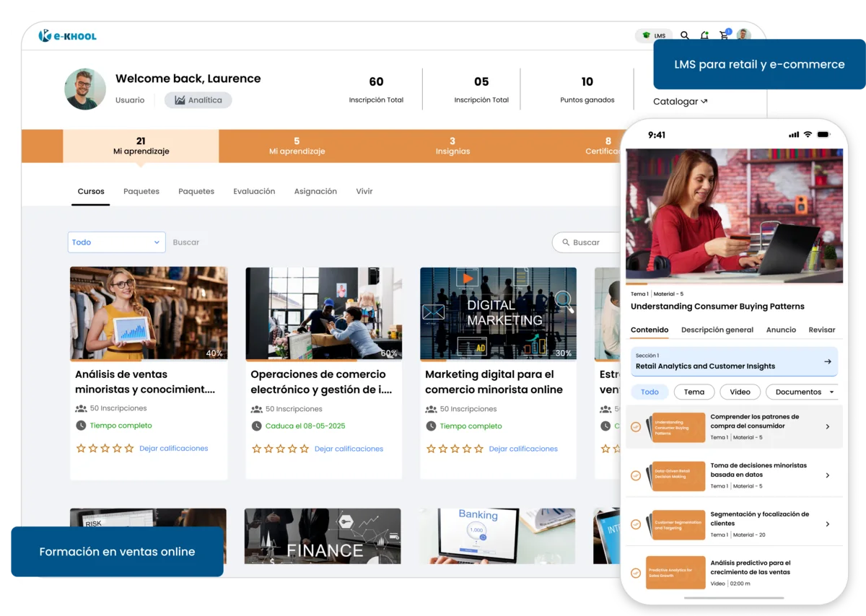866x616 pixels.
Task: Open the search icon in top navigation
Action: point(684,35)
